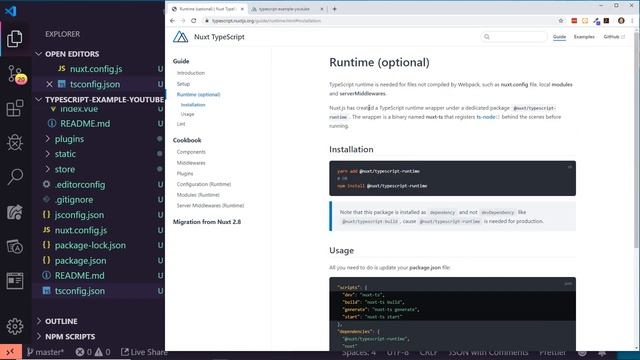The height and width of the screenshot is (360, 640).
Task: Start Live Share from status bar
Action: point(144,352)
